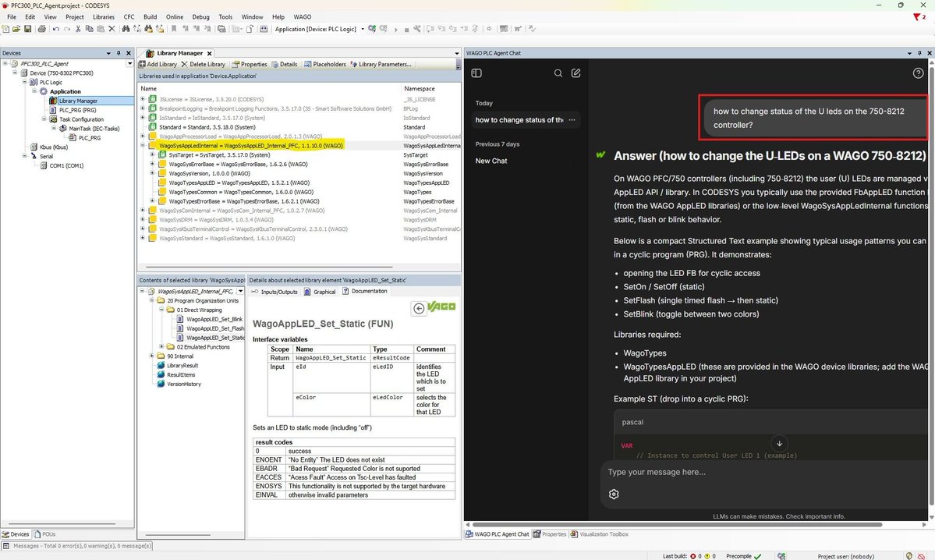Collapse the 01 Direct Wrapping folder
The width and height of the screenshot is (935, 560).
click(161, 310)
